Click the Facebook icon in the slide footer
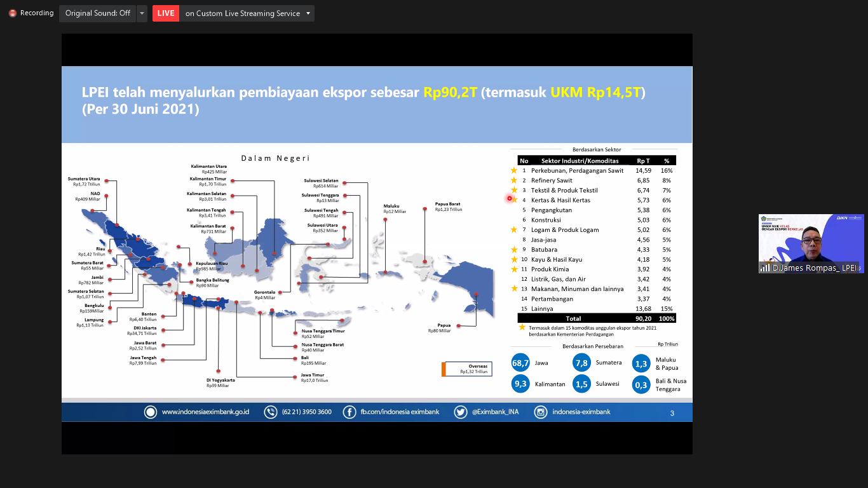Viewport: 868px width, 488px height. pyautogui.click(x=349, y=412)
